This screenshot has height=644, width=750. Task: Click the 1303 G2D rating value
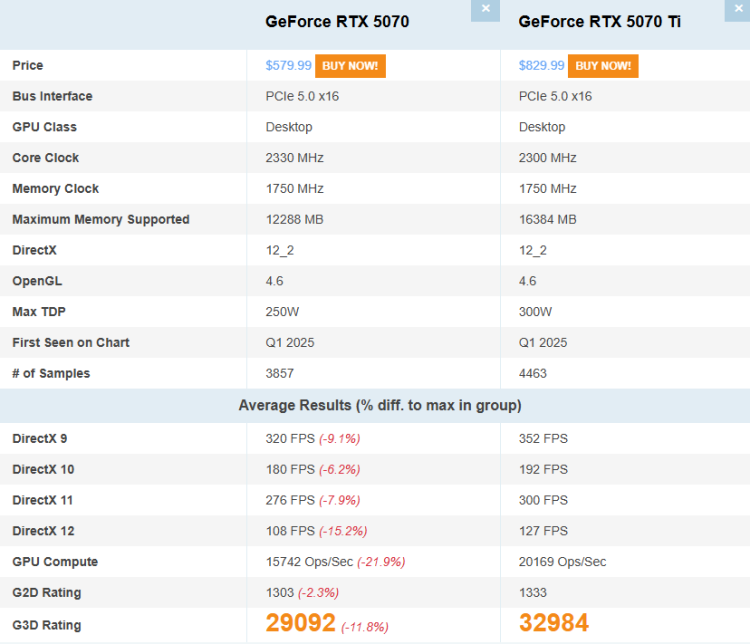click(x=280, y=593)
